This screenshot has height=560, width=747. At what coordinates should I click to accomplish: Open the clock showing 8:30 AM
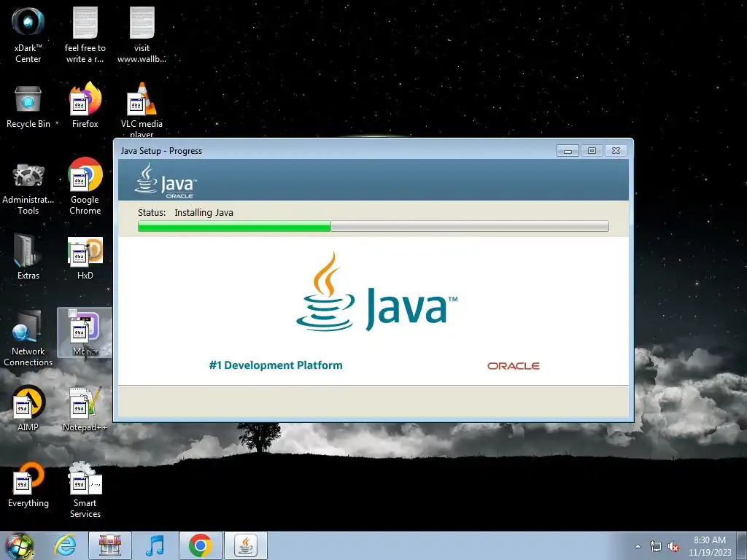[709, 546]
